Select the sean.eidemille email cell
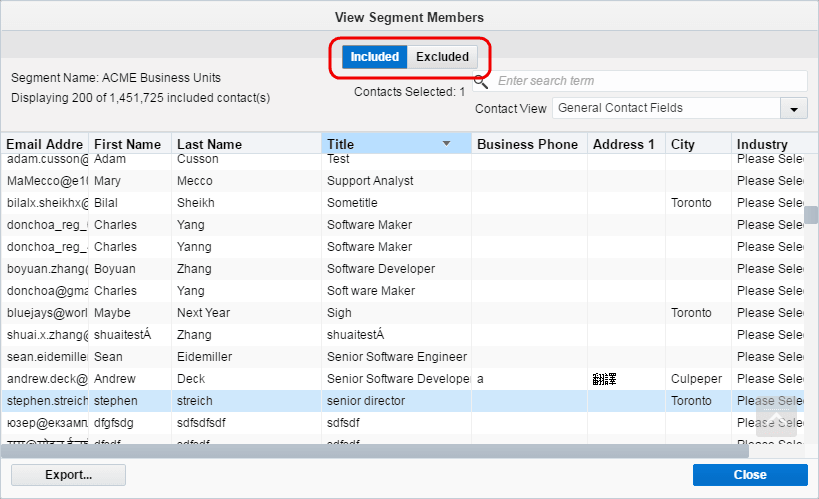This screenshot has width=819, height=499. [x=45, y=356]
